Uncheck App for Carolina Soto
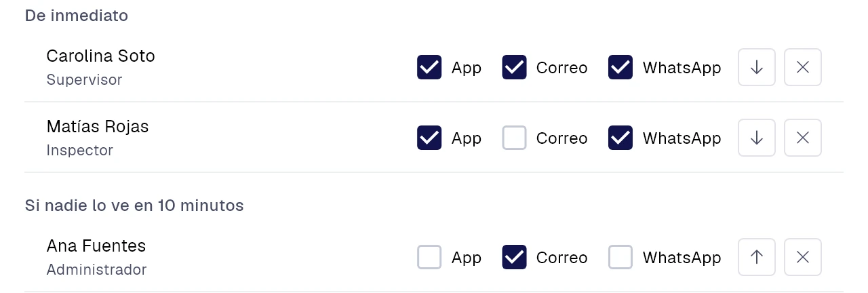This screenshot has height=293, width=868. click(x=429, y=67)
